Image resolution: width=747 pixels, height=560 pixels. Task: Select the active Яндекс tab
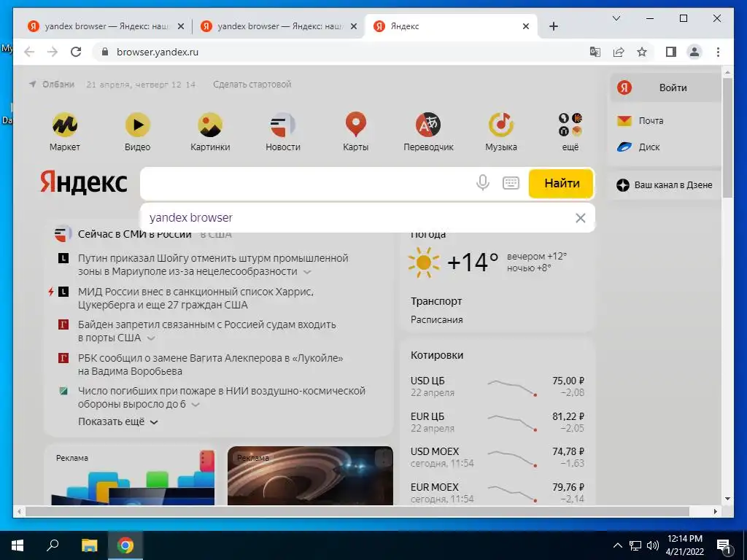(451, 26)
